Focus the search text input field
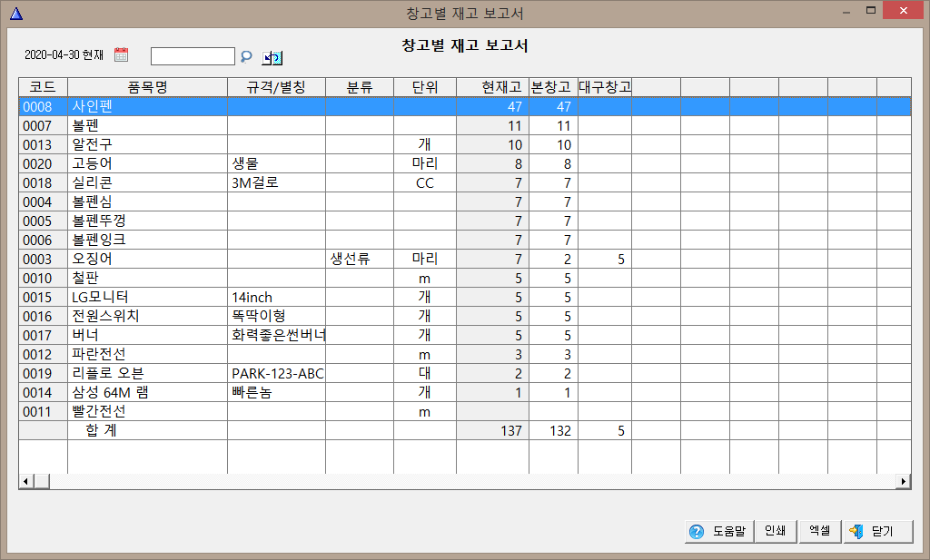Viewport: 930px width, 560px height. pyautogui.click(x=193, y=56)
